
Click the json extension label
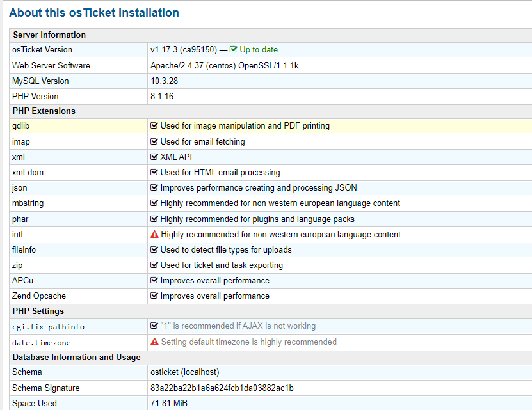point(20,188)
